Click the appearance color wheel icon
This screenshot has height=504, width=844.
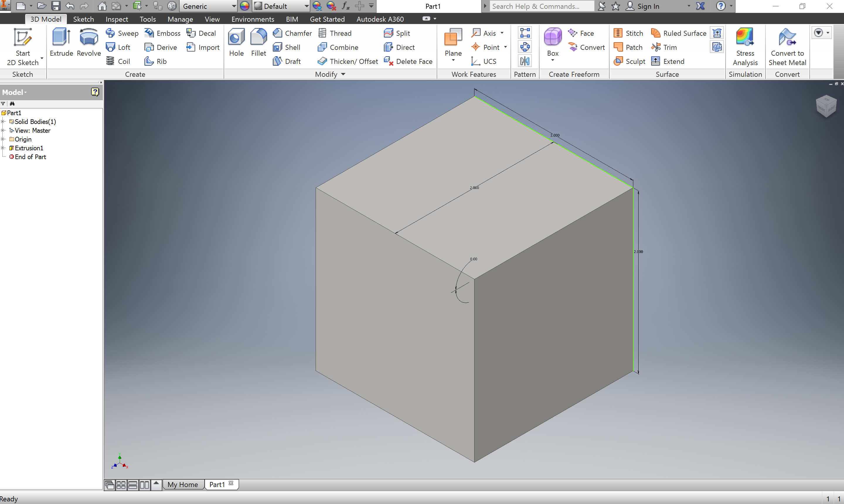tap(244, 6)
